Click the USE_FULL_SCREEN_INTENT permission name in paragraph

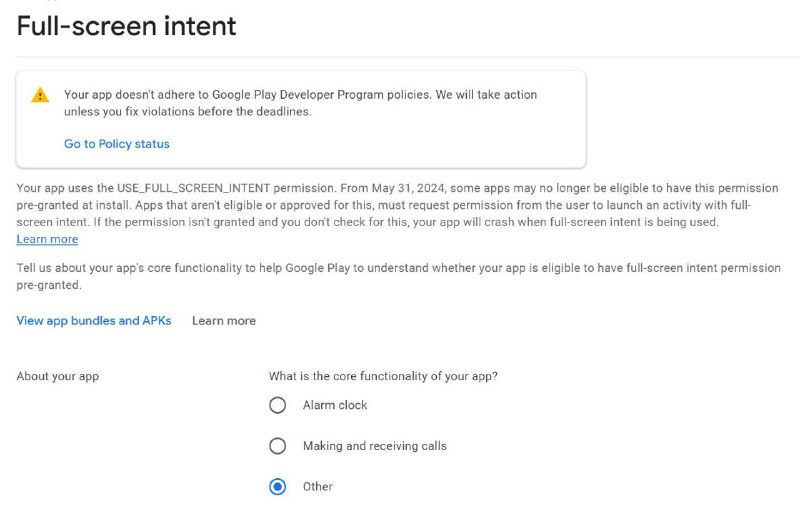point(193,188)
